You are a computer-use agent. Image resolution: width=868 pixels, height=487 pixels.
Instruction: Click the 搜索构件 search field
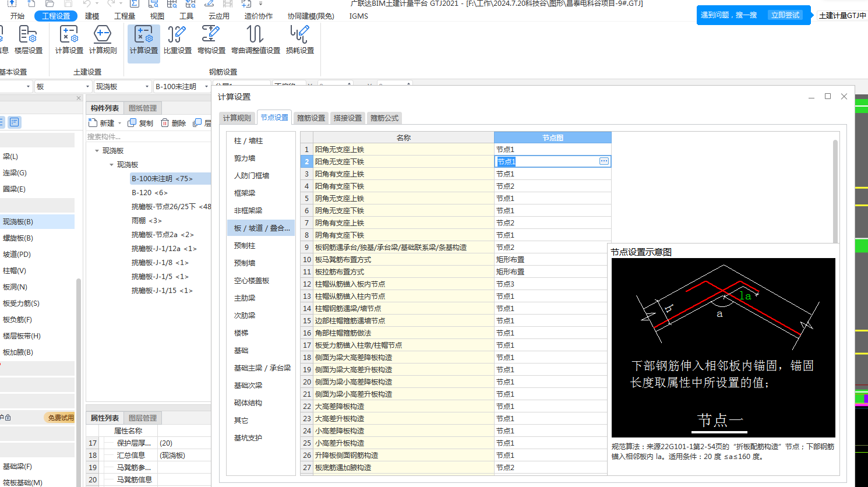(148, 136)
